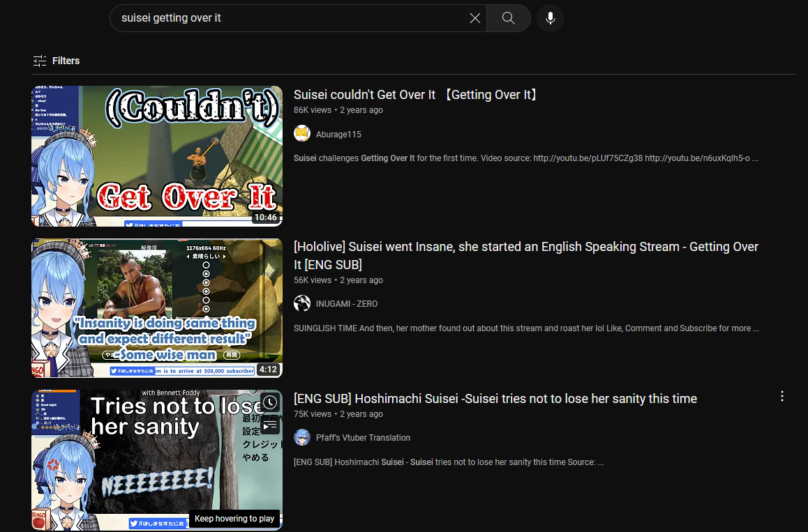Clear the search box with the X icon

[x=474, y=18]
